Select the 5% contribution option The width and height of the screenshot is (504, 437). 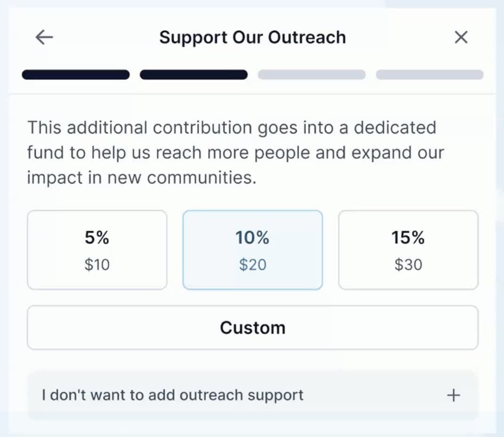point(97,250)
